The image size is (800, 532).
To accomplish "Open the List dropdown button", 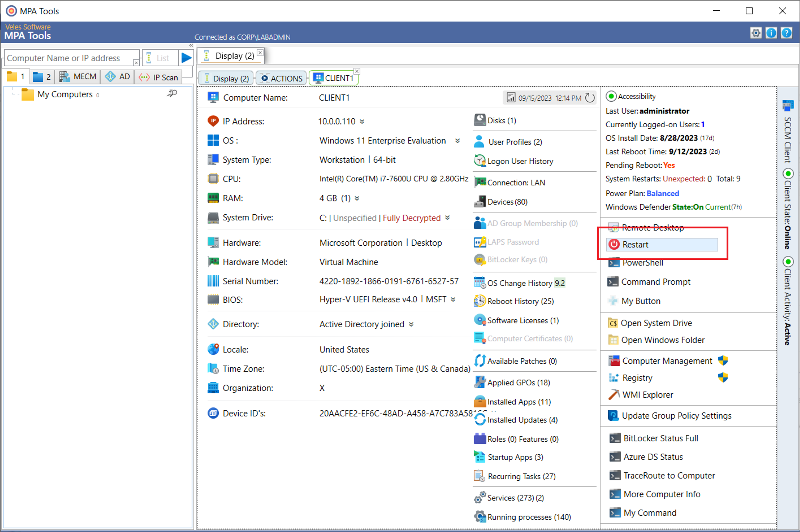I will pos(160,58).
